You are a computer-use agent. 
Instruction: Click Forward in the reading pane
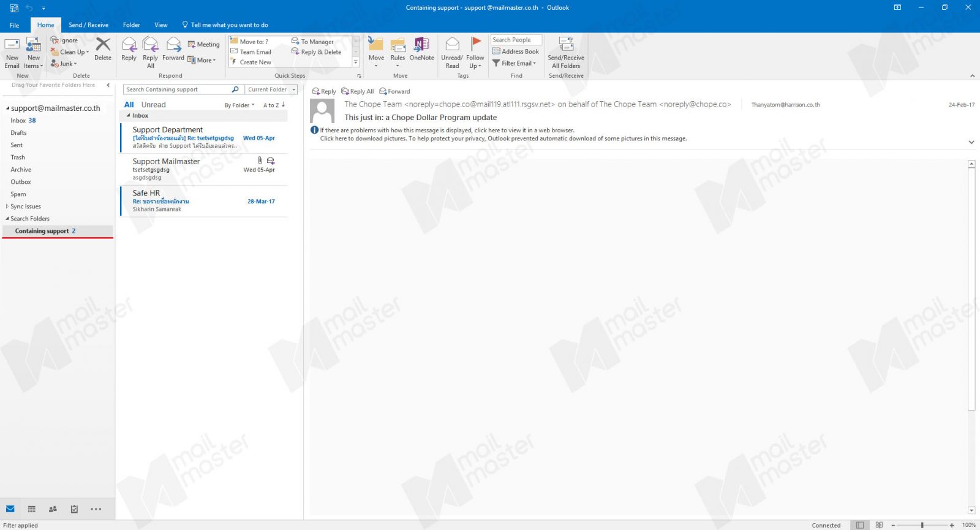(x=394, y=91)
